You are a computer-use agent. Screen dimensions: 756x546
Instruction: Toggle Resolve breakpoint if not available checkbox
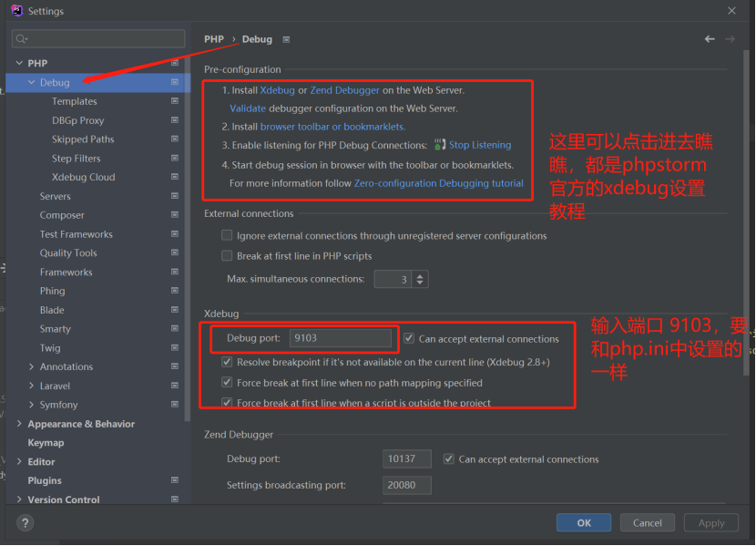(x=227, y=362)
